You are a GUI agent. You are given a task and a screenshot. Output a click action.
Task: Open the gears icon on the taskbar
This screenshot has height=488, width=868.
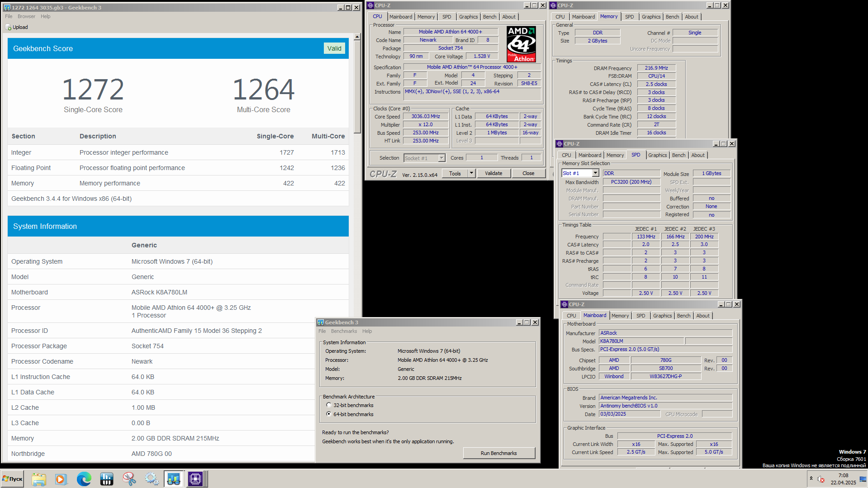tap(152, 479)
